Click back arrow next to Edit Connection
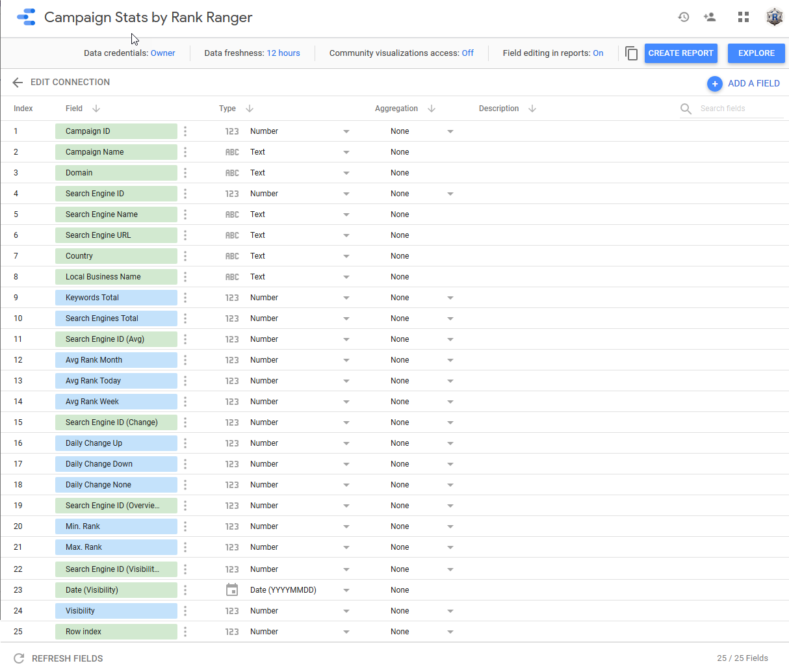Viewport: 789px width, 672px height. pos(18,83)
